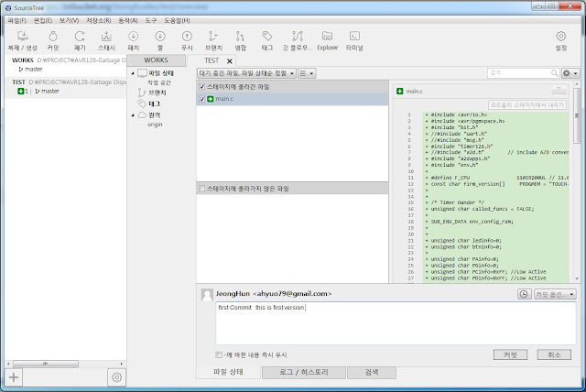Image resolution: width=586 pixels, height=392 pixels.
Task: Click the green plus icon on diff header main.c
Action: 400,92
